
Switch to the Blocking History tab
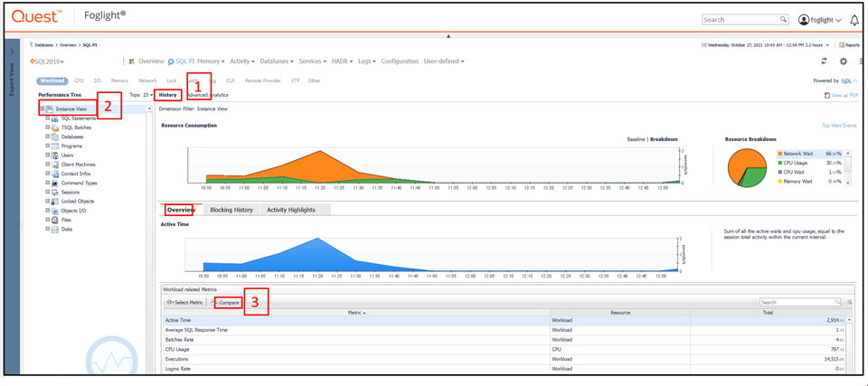(231, 210)
